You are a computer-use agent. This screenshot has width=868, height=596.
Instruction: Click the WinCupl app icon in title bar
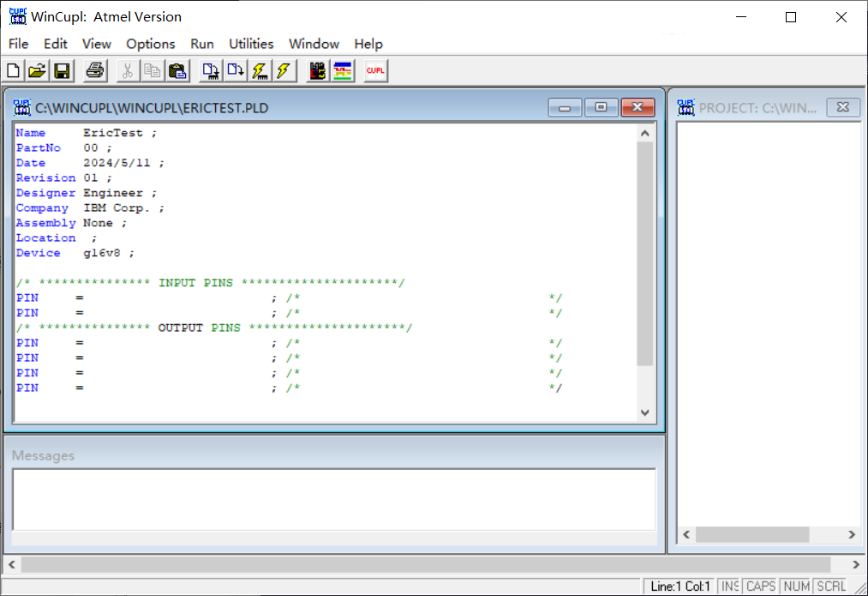(18, 16)
